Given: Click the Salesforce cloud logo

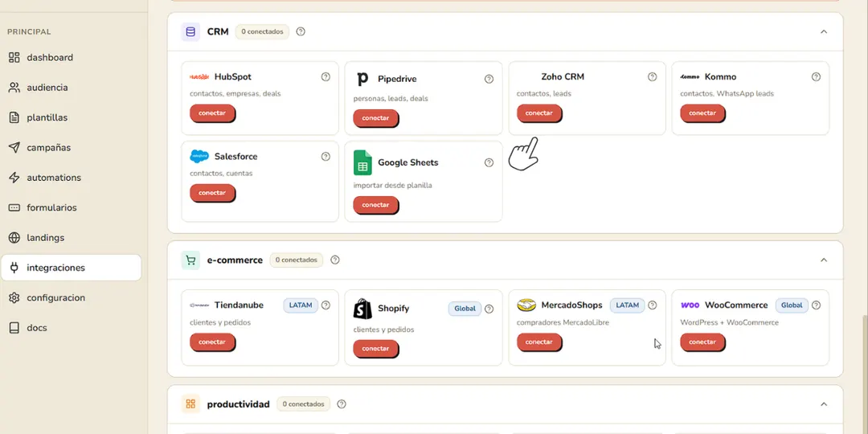Looking at the screenshot, I should pyautogui.click(x=199, y=157).
